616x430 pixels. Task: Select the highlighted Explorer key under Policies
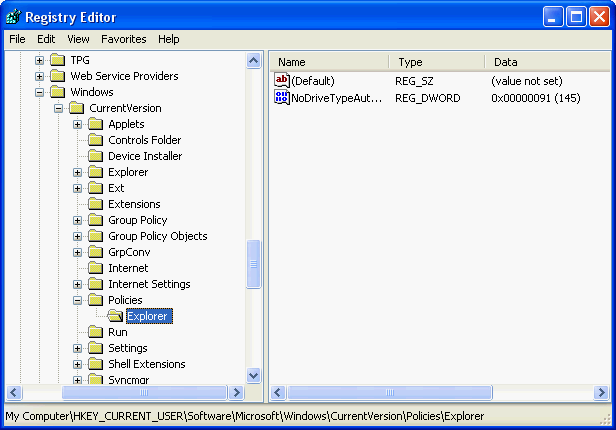click(x=149, y=316)
